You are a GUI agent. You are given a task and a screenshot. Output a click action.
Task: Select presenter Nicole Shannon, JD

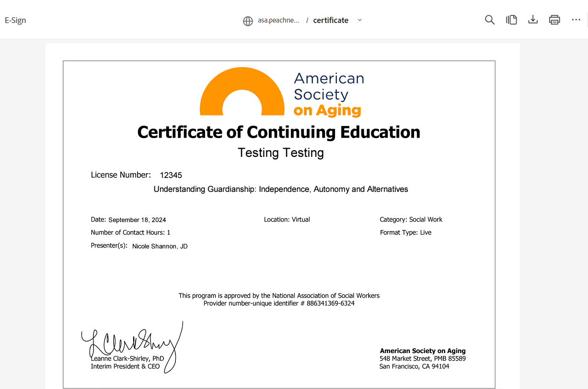[x=160, y=247]
